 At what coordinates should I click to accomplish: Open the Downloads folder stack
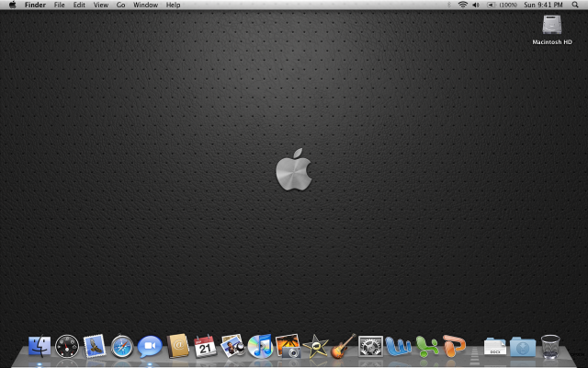[x=523, y=347]
